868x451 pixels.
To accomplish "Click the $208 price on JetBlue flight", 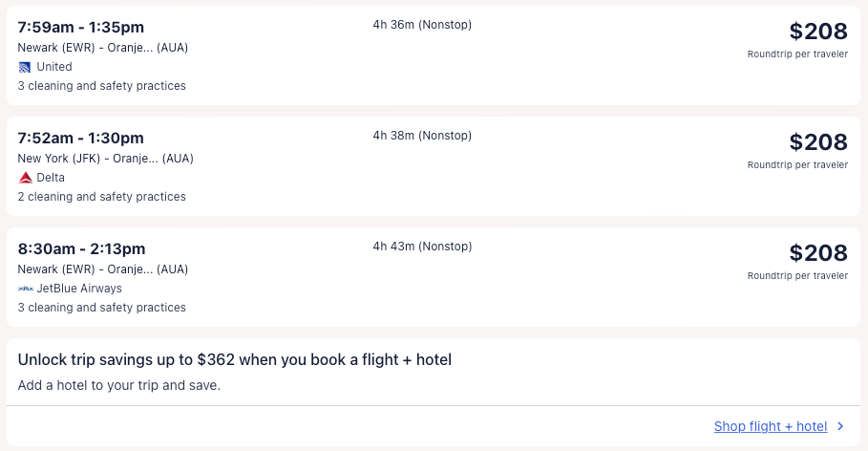I will click(x=817, y=253).
